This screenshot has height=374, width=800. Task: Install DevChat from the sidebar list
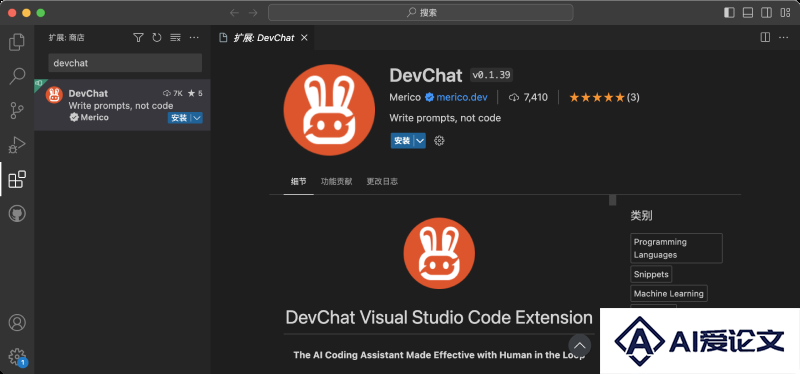179,118
